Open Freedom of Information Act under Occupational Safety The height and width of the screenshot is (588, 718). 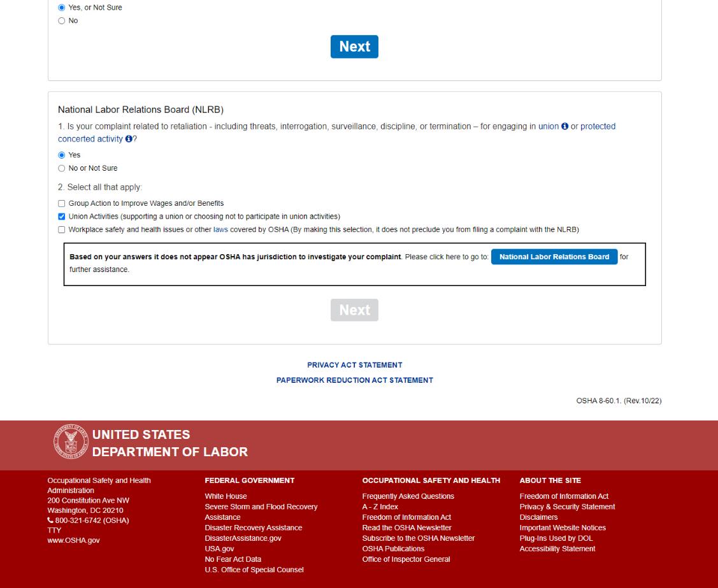click(x=406, y=517)
